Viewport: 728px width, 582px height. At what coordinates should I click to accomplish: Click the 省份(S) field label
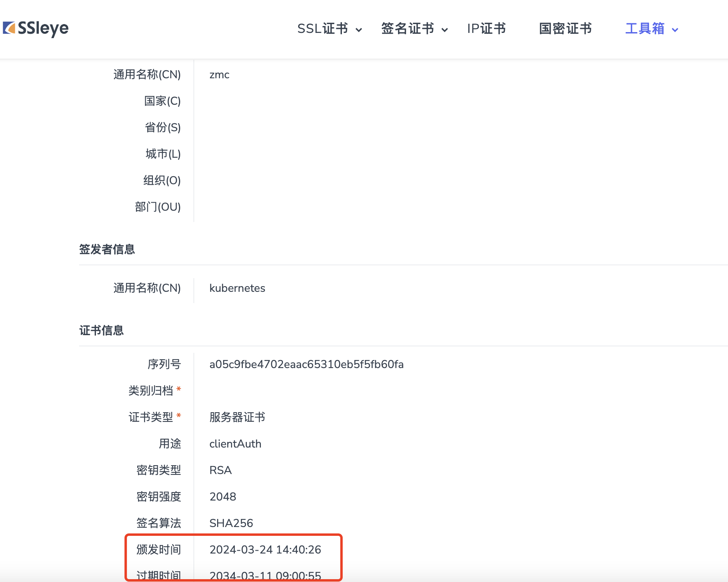[163, 128]
